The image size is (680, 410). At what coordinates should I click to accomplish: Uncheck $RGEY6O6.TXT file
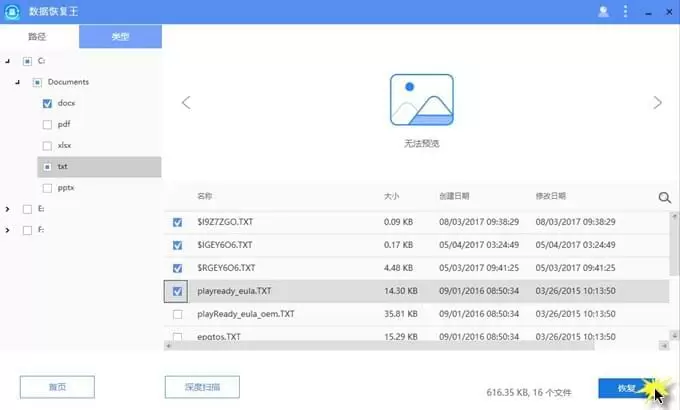tap(177, 268)
